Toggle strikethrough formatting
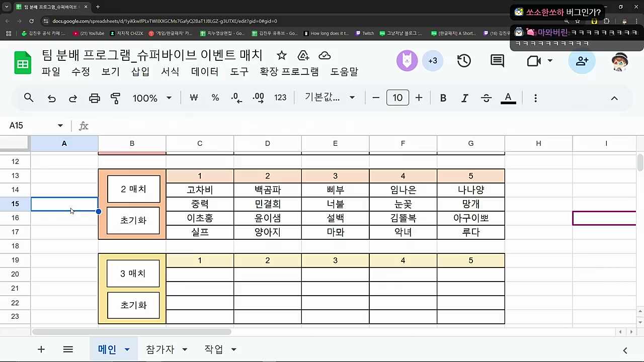644x362 pixels. tap(486, 98)
